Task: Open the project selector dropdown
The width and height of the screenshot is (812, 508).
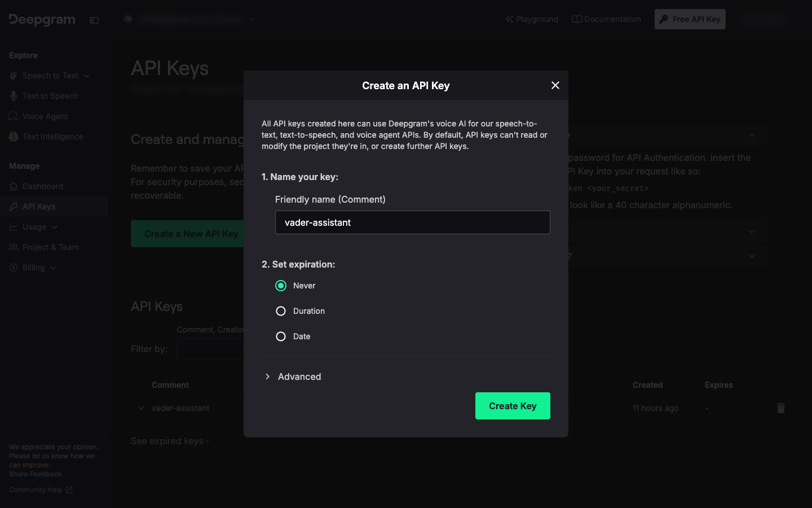Action: 189,19
